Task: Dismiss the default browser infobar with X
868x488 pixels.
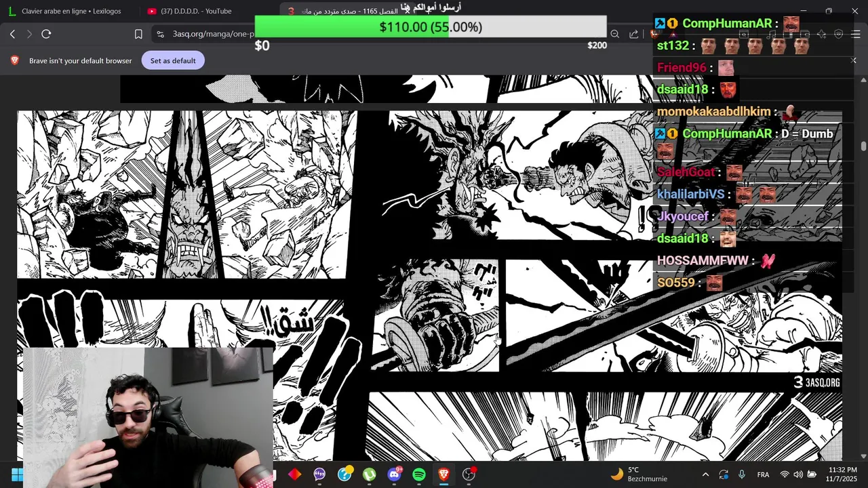Action: coord(853,60)
